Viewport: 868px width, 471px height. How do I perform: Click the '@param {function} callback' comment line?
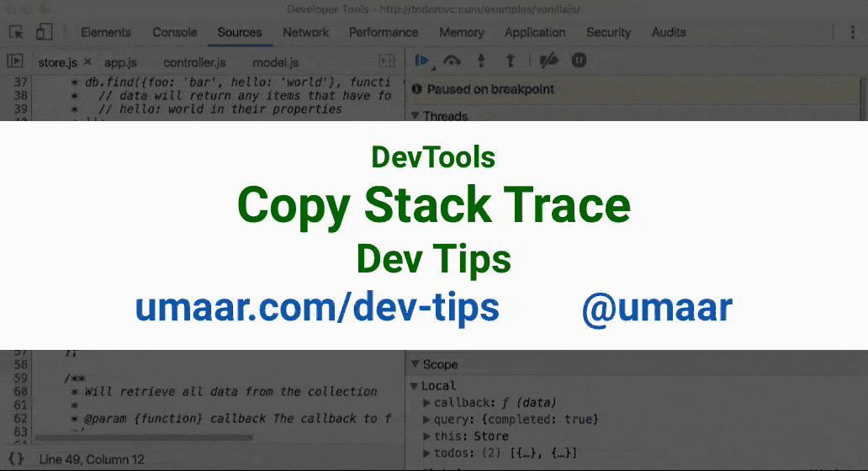coord(231,418)
